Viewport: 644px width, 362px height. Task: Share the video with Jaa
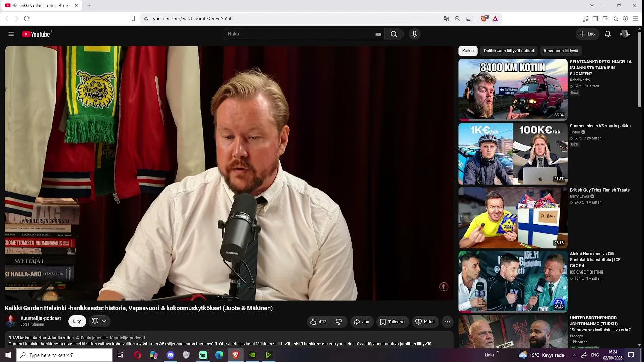pyautogui.click(x=361, y=322)
